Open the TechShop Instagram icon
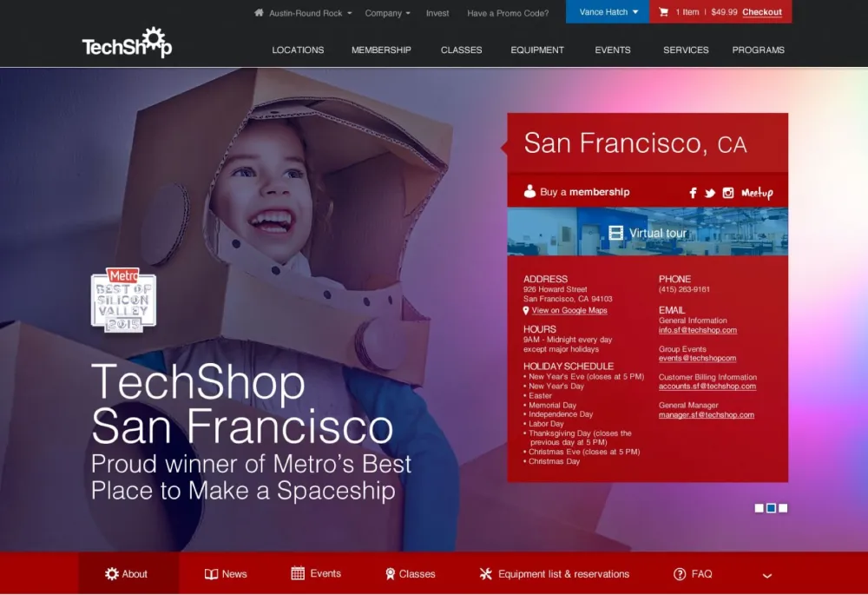This screenshot has width=868, height=595. [728, 192]
